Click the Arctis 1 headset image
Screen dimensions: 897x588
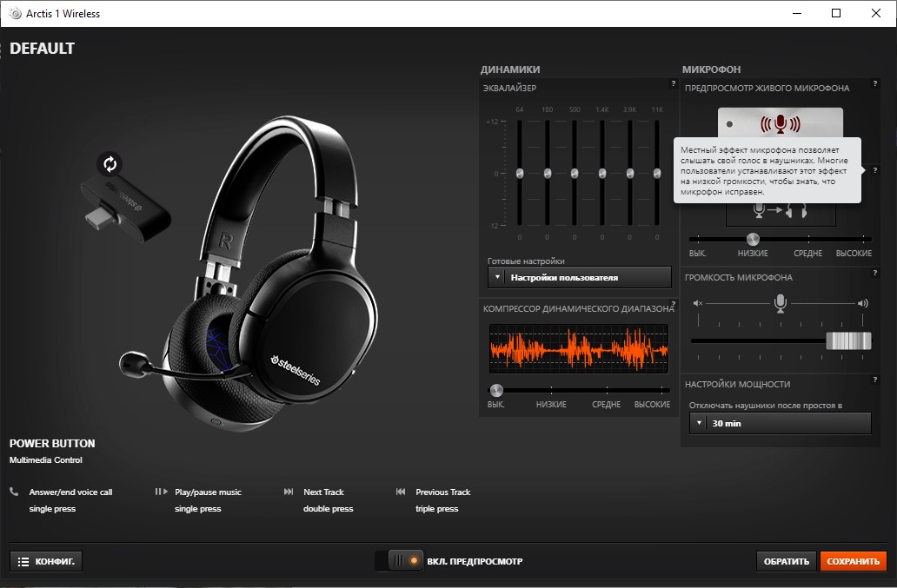pyautogui.click(x=249, y=274)
